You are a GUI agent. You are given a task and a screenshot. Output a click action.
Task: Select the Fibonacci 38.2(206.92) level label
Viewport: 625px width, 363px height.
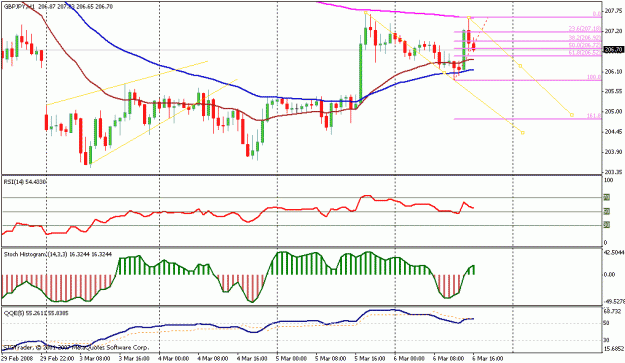click(x=584, y=38)
